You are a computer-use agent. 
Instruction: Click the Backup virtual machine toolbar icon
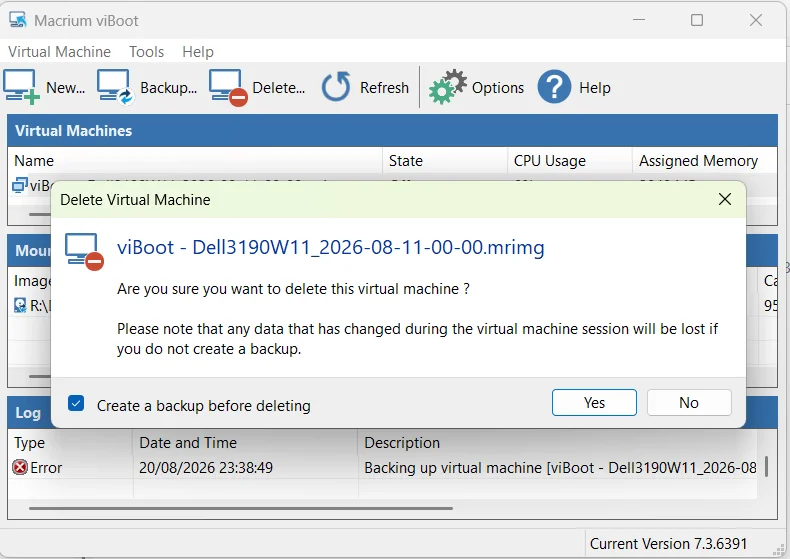(115, 87)
